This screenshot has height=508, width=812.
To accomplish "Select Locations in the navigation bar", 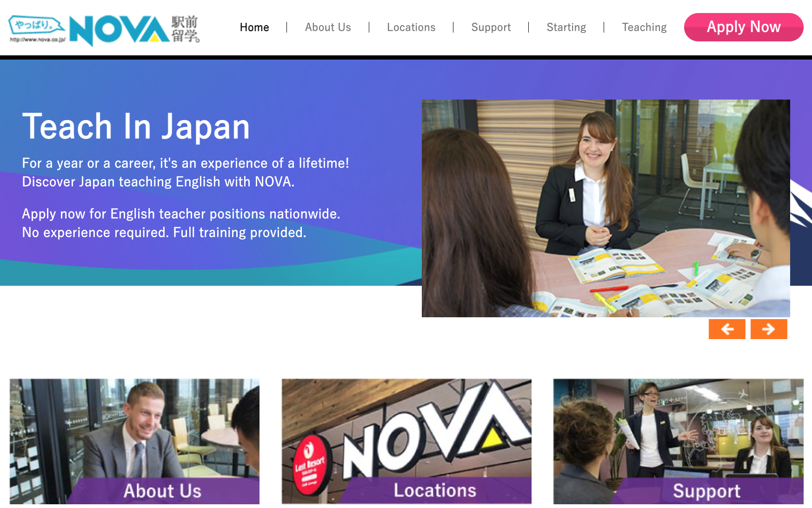I will 411,27.
